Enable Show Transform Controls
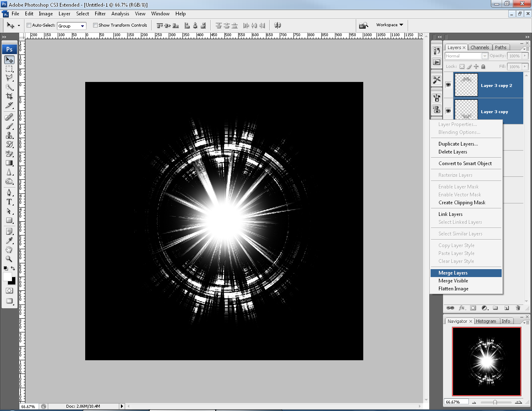The image size is (532, 411). coord(96,25)
